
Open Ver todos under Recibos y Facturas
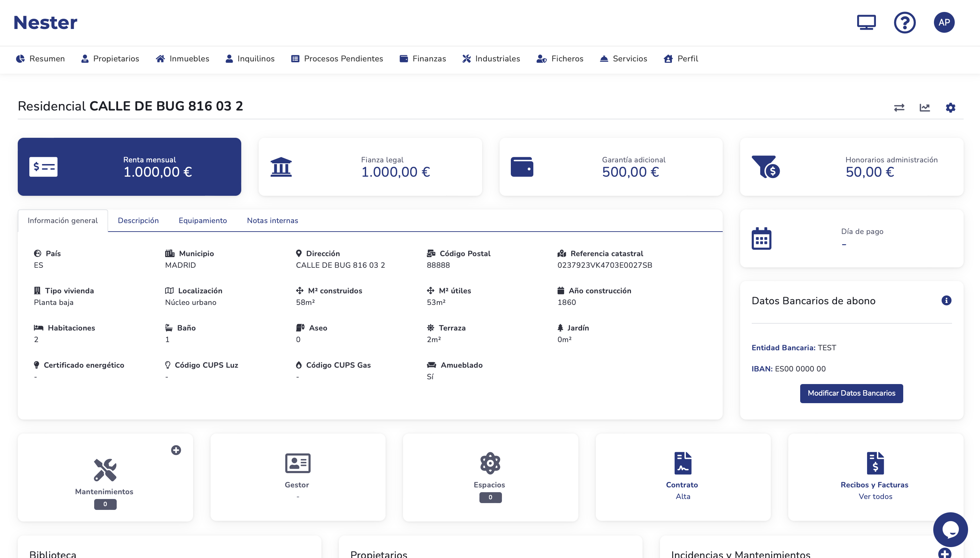pos(875,496)
